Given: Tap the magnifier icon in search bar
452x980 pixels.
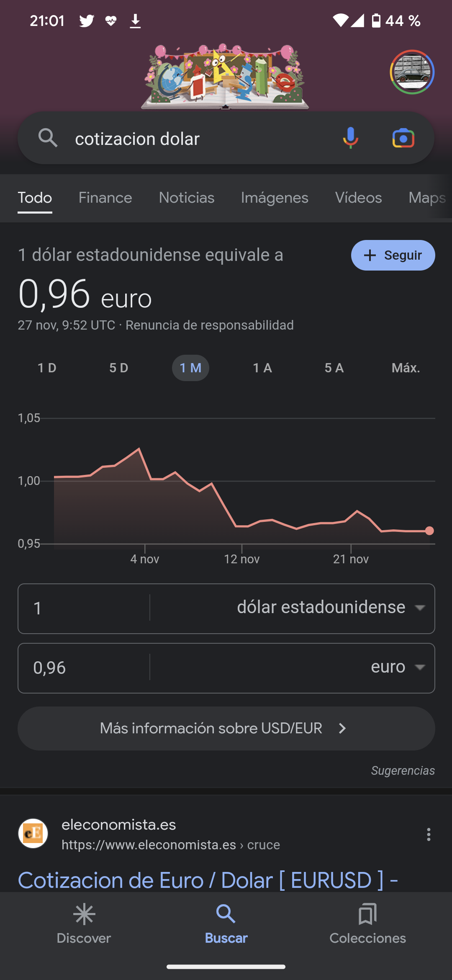Looking at the screenshot, I should point(48,138).
